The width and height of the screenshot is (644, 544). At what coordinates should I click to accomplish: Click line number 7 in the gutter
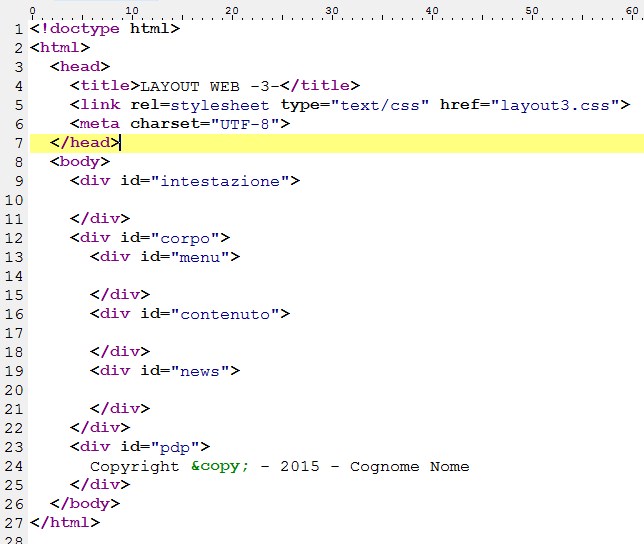[x=19, y=143]
